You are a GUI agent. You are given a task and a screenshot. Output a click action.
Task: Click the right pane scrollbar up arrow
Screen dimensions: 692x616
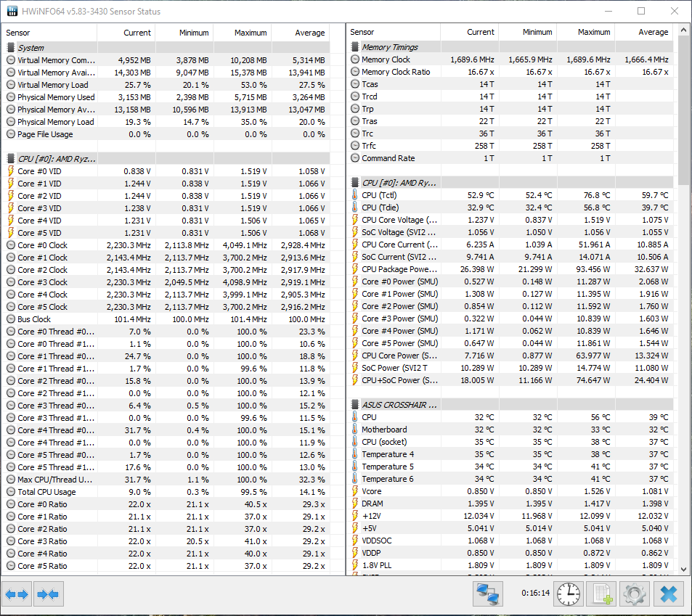coord(683,30)
